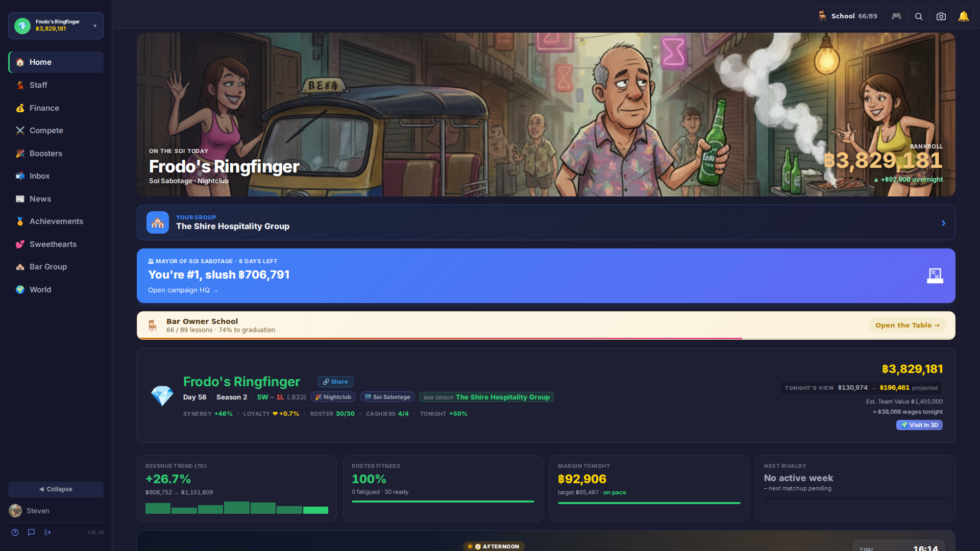980x551 pixels.
Task: Click the Staff dancer icon
Action: [x=20, y=85]
